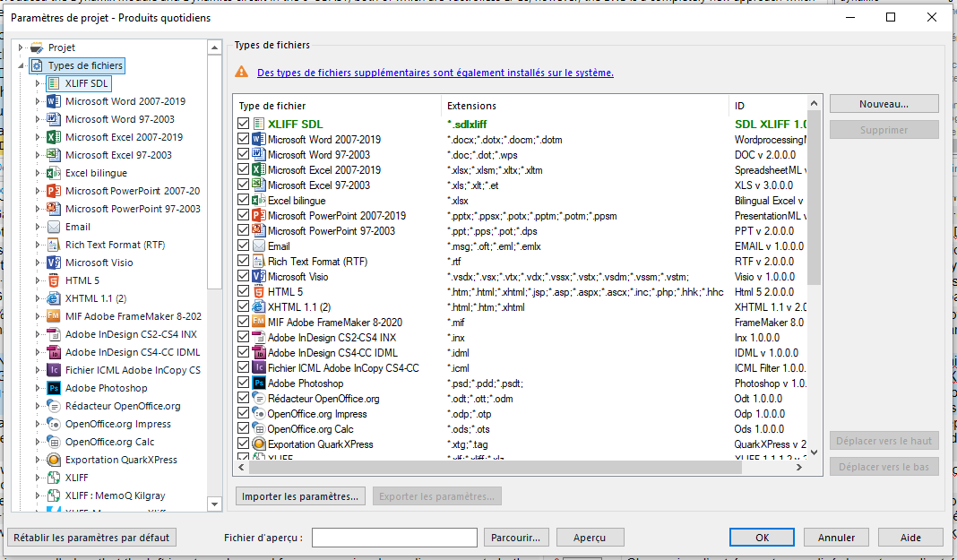This screenshot has width=957, height=560.
Task: Click the Microsoft Visio tree icon
Action: coord(54,263)
